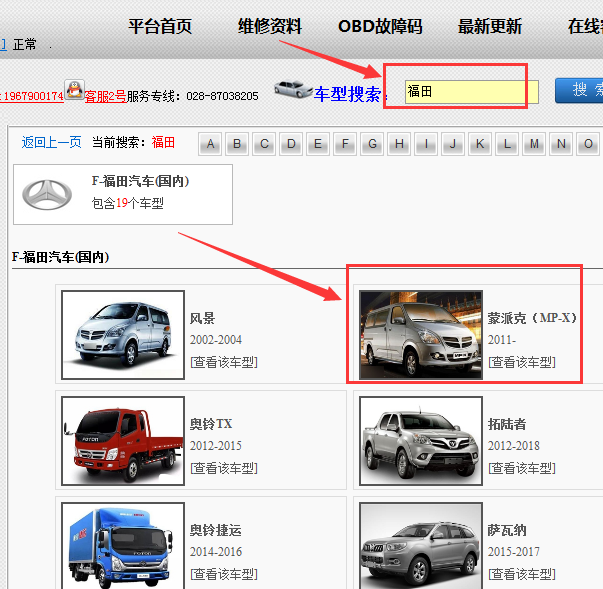Filter brands by letter E
Viewport: 603px width, 589px height.
tap(318, 144)
